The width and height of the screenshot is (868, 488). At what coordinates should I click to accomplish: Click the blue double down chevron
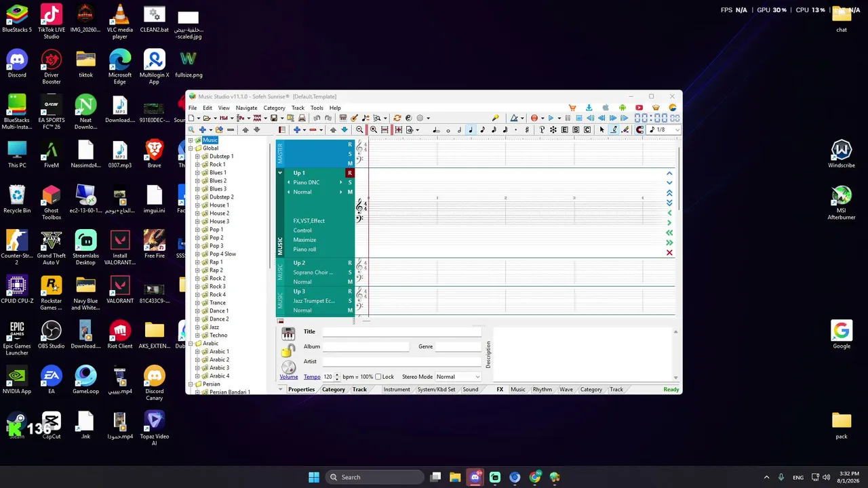pyautogui.click(x=669, y=203)
